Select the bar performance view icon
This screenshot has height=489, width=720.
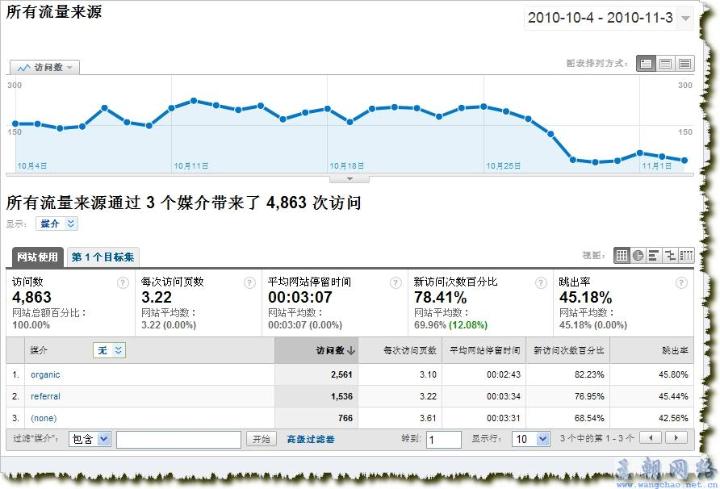tap(654, 256)
